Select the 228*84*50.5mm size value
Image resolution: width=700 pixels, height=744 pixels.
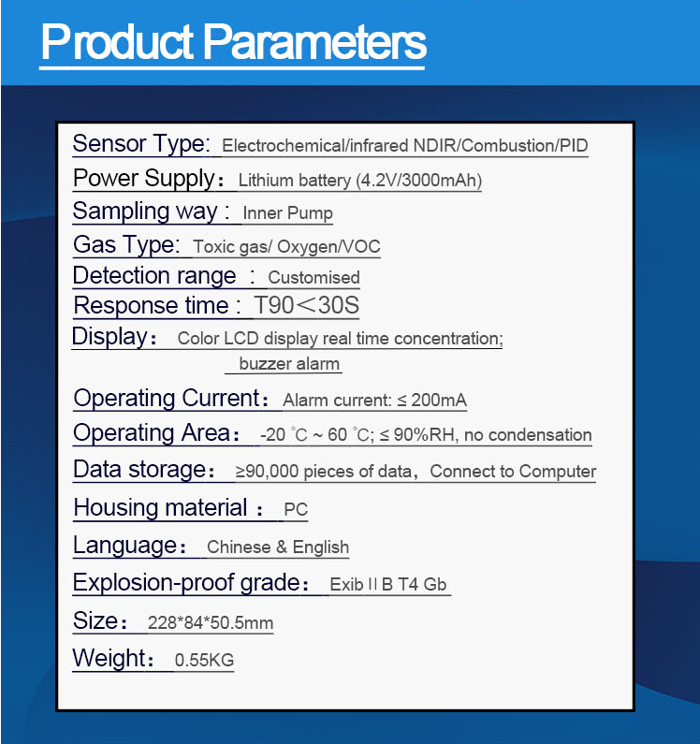pos(211,623)
